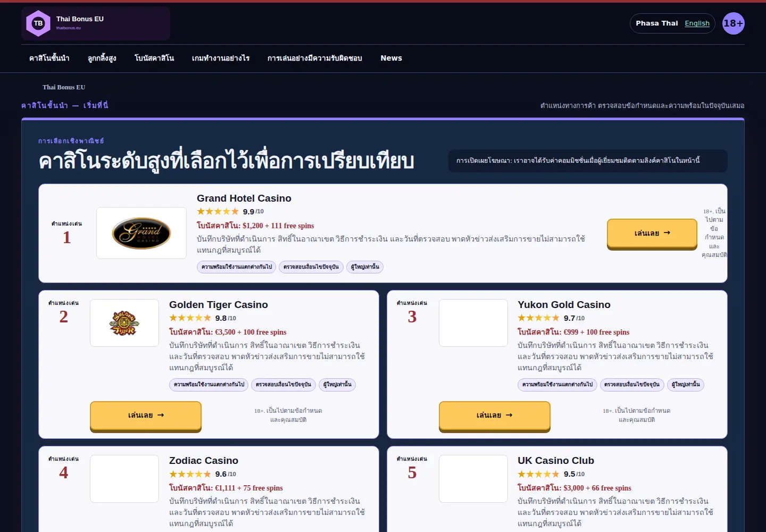
Task: Click the เล่นเลย button for Yukon Gold Casino
Action: [495, 415]
